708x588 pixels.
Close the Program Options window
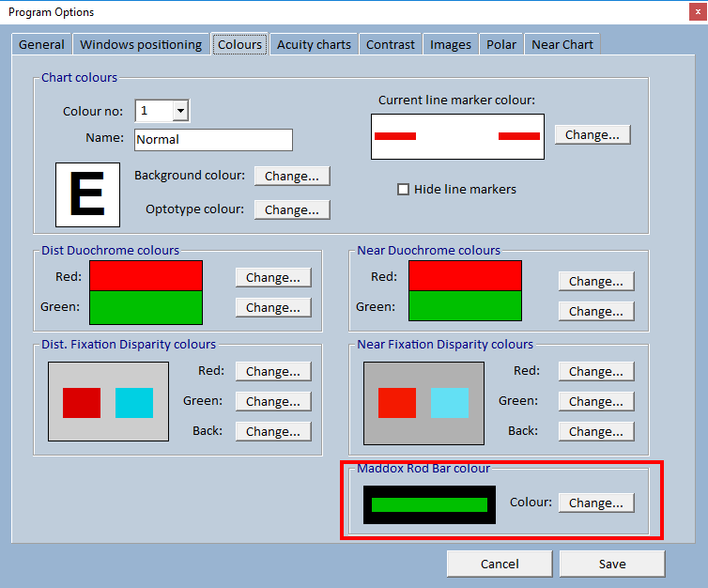click(698, 12)
